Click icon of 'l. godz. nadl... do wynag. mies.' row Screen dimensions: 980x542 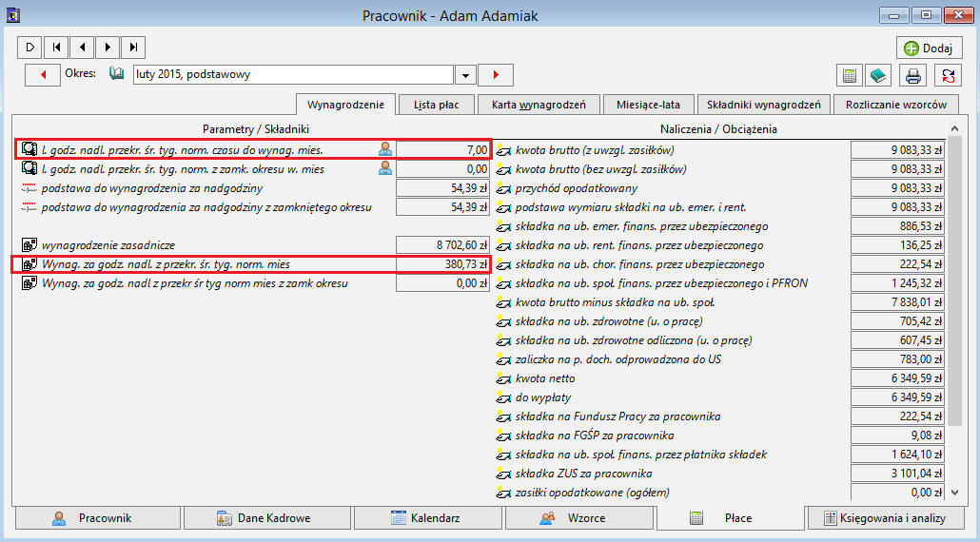(29, 149)
